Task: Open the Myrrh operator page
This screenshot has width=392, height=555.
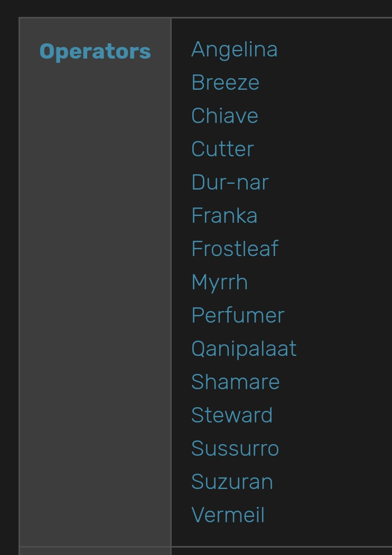Action: coord(219,283)
